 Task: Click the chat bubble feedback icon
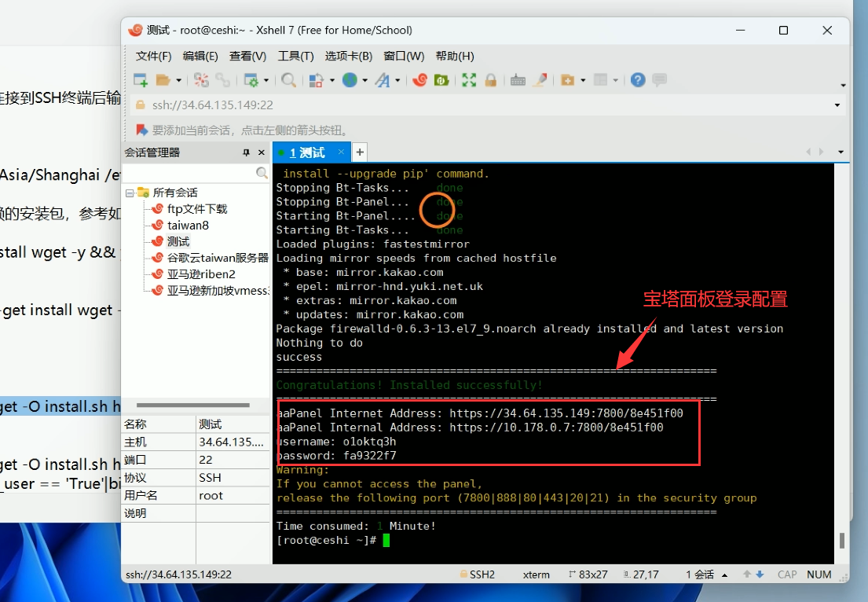pos(659,80)
